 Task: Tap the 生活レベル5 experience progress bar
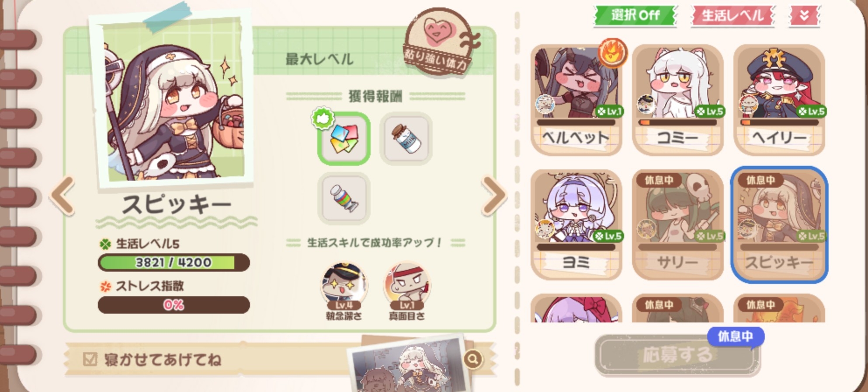tap(174, 262)
